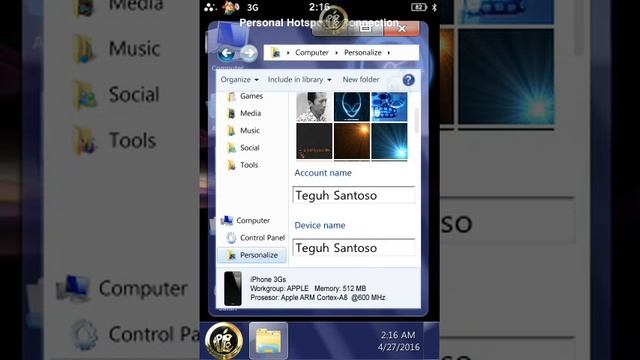
Task: Click the address bar folder icon
Action: (276, 53)
